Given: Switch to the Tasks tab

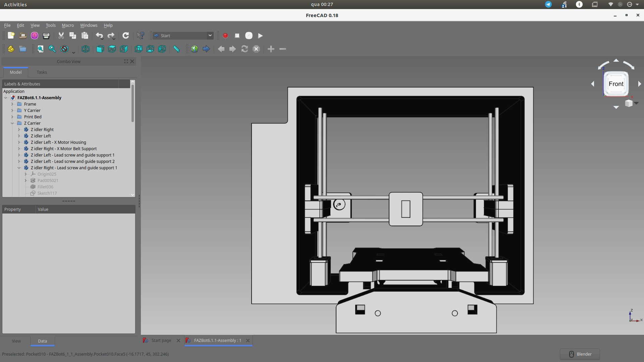Looking at the screenshot, I should [42, 72].
